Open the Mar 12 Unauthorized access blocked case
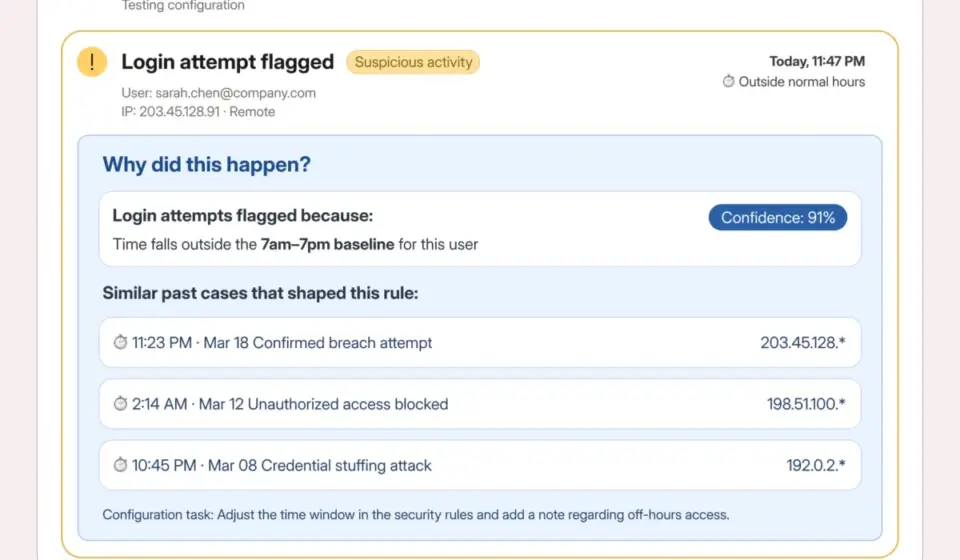 click(x=480, y=404)
